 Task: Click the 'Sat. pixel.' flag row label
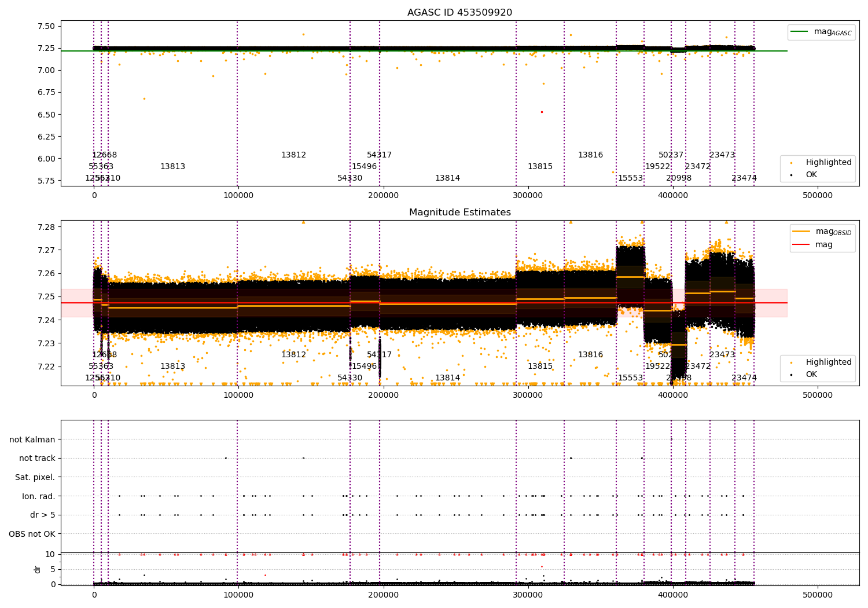[x=35, y=478]
